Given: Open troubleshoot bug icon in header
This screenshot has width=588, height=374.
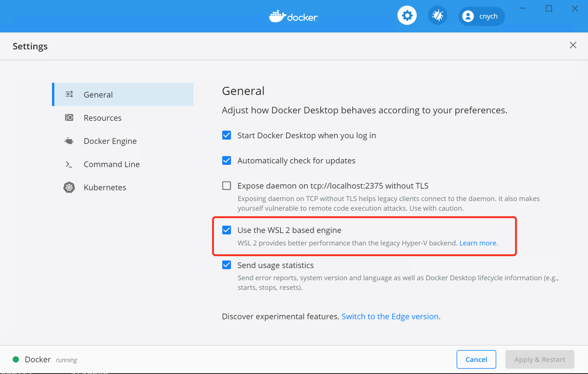Looking at the screenshot, I should click(437, 16).
